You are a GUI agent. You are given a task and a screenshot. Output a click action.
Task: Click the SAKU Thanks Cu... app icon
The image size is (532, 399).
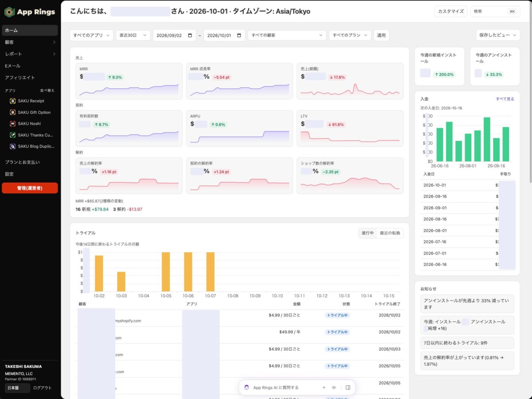pos(13,135)
